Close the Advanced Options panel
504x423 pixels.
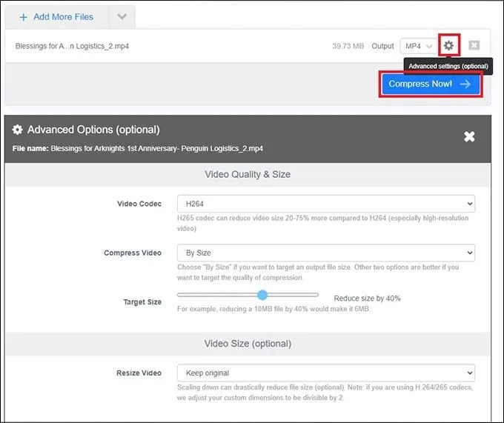coord(469,136)
